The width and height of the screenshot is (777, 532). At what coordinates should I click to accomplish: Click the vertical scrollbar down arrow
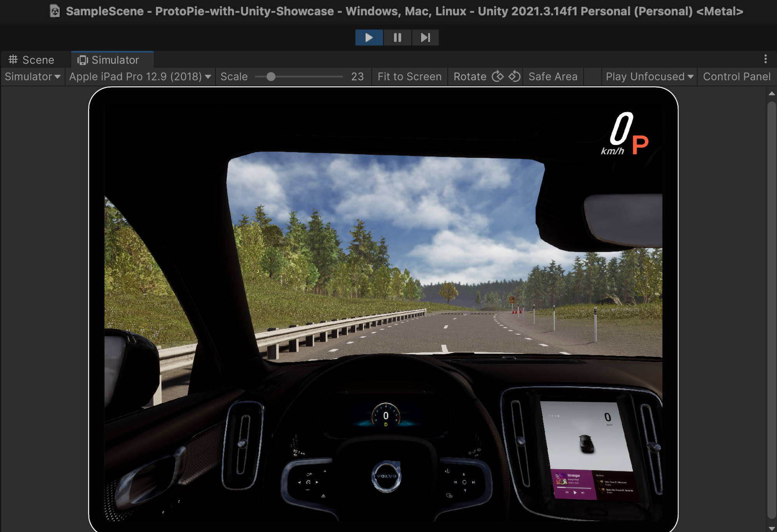tap(772, 529)
